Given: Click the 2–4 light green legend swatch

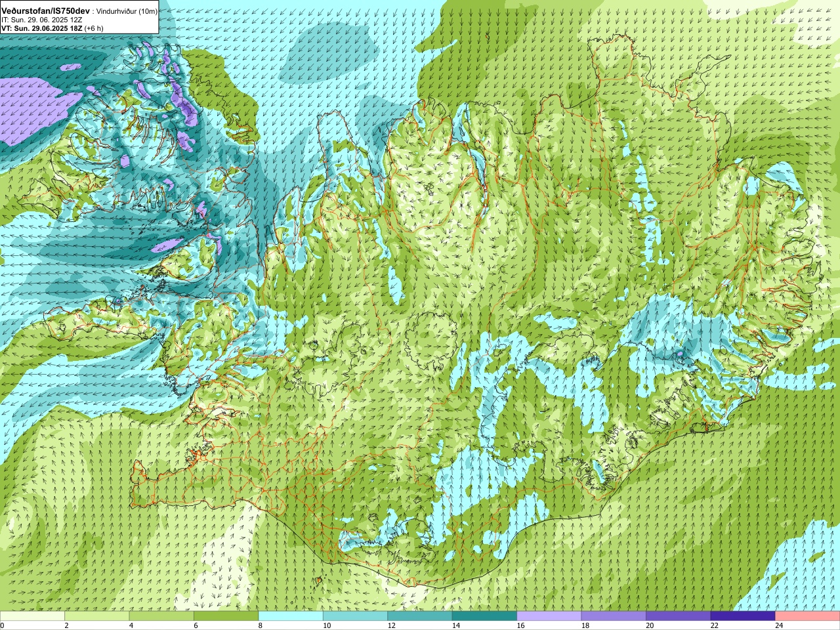Looking at the screenshot, I should point(96,616).
